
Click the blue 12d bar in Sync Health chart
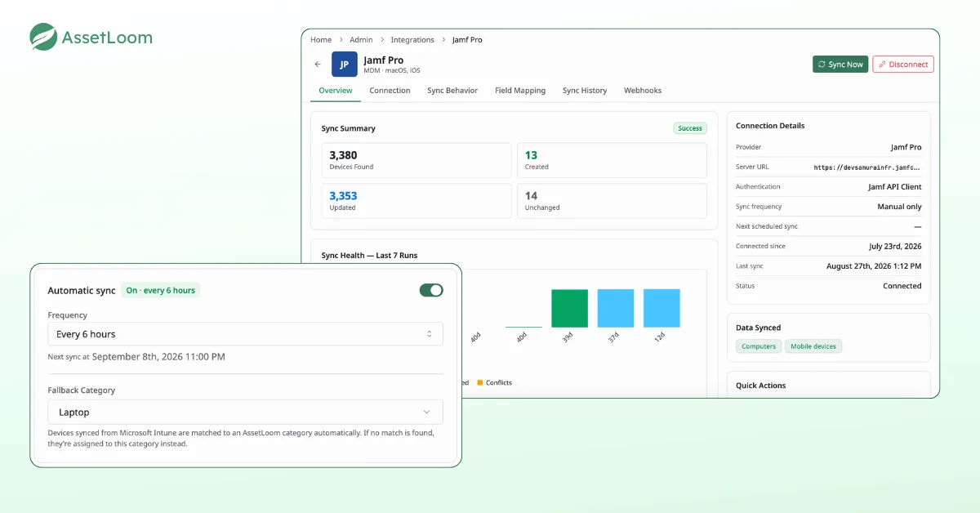(661, 308)
